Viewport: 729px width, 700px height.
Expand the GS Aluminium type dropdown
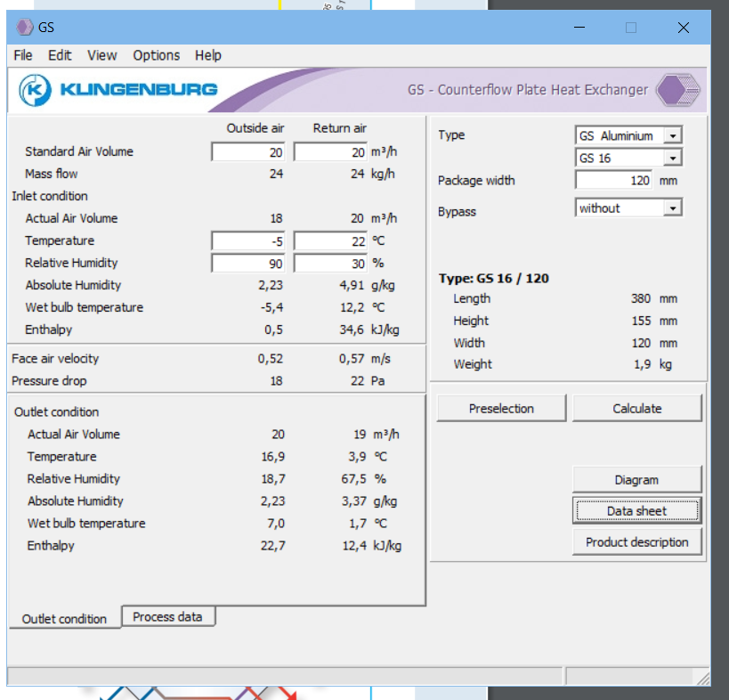click(673, 136)
